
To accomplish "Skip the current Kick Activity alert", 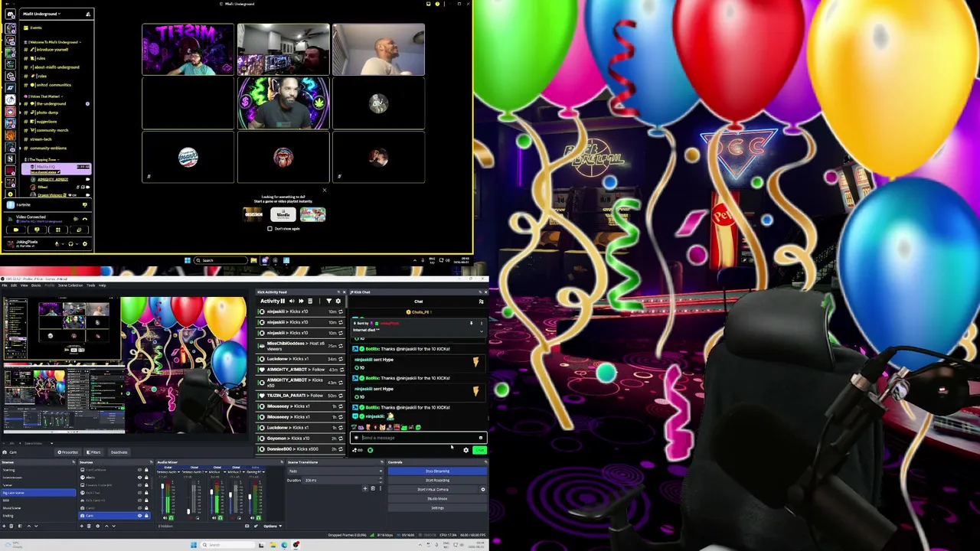I will coord(301,302).
